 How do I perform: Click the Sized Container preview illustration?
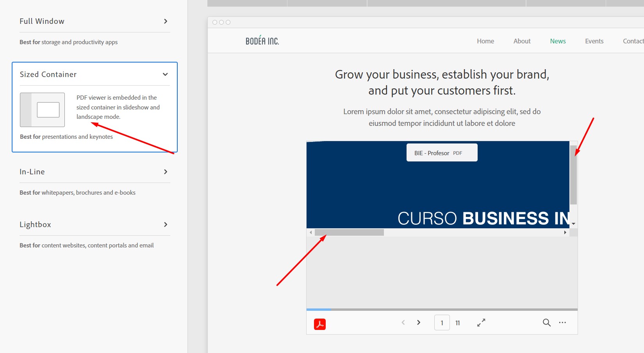[x=42, y=109]
